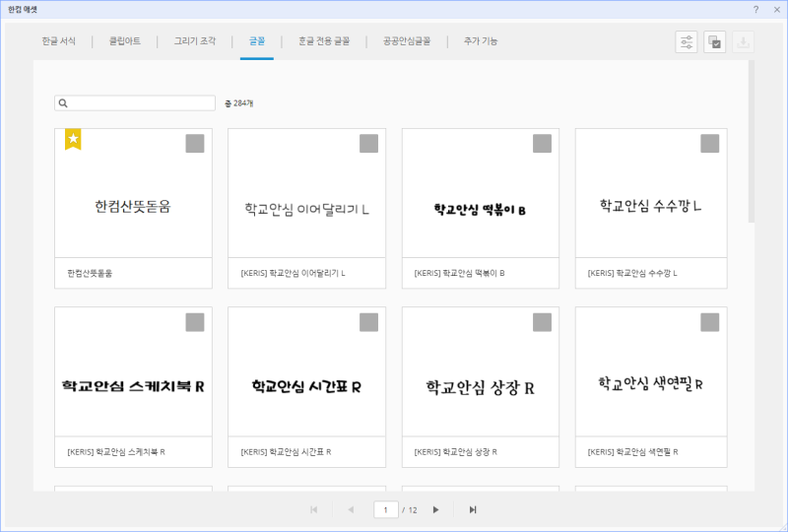Image resolution: width=788 pixels, height=532 pixels.
Task: Switch to the 공공안심글꼴 tab
Action: coord(407,41)
